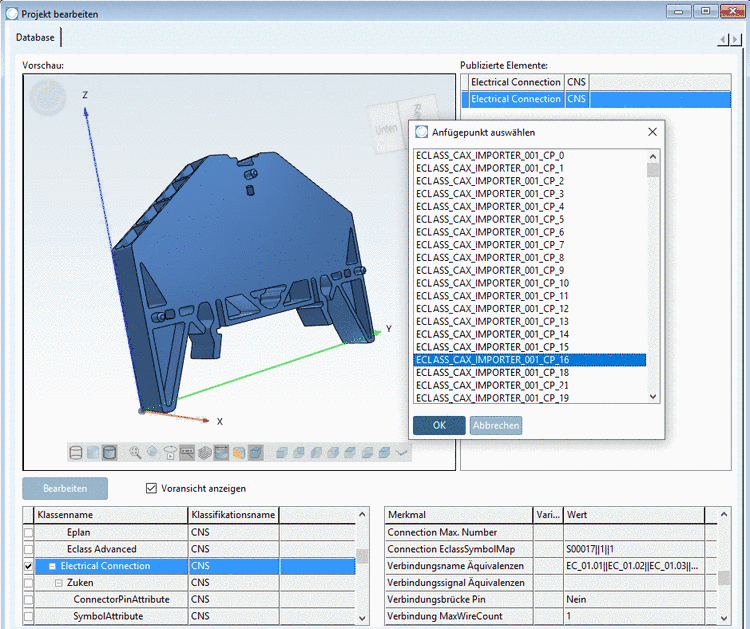
Task: Uncheck the Electrical Connection row checkbox
Action: 28,566
